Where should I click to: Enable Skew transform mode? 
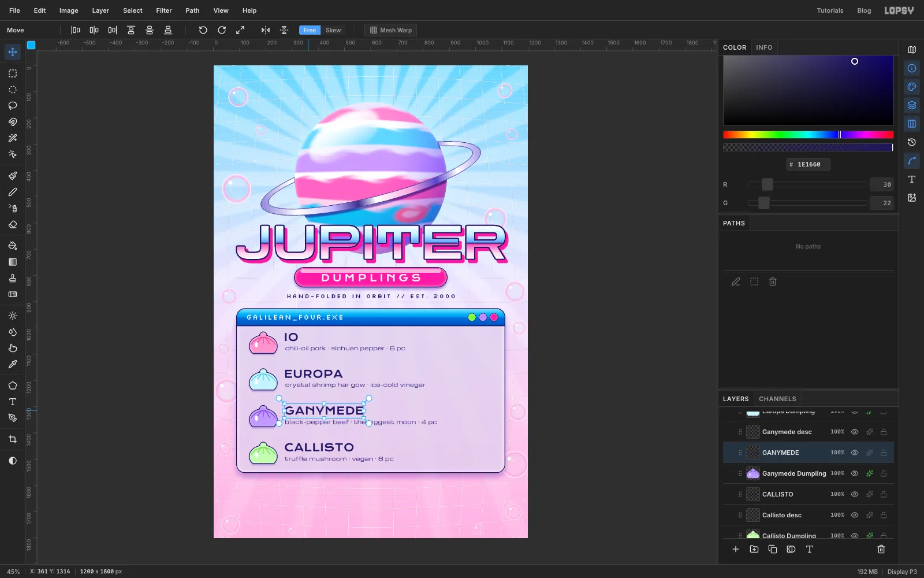pyautogui.click(x=333, y=30)
